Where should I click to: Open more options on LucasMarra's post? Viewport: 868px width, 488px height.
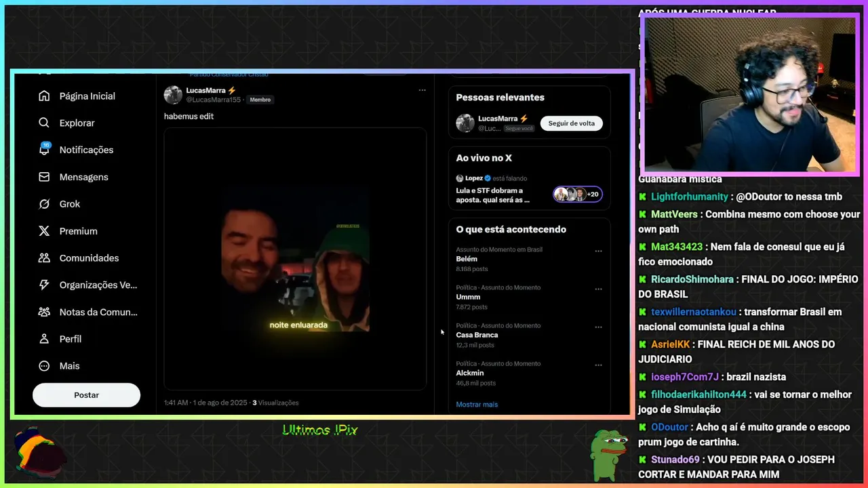(x=422, y=90)
